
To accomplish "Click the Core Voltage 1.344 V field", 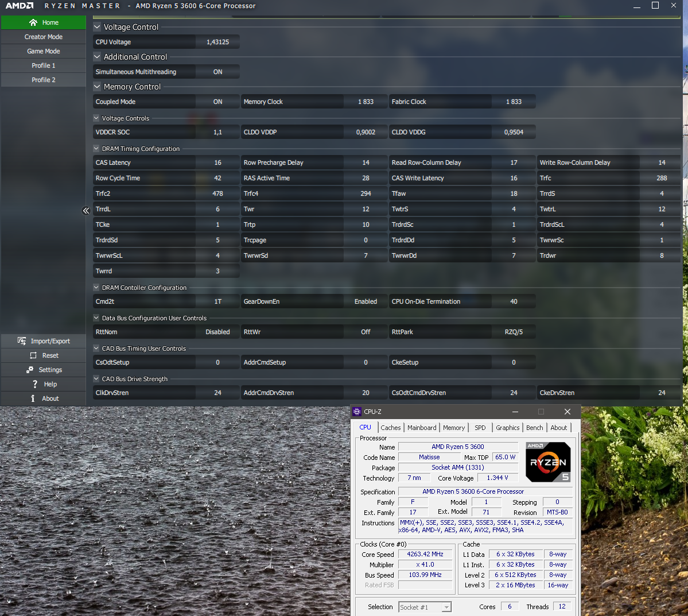I will 497,478.
